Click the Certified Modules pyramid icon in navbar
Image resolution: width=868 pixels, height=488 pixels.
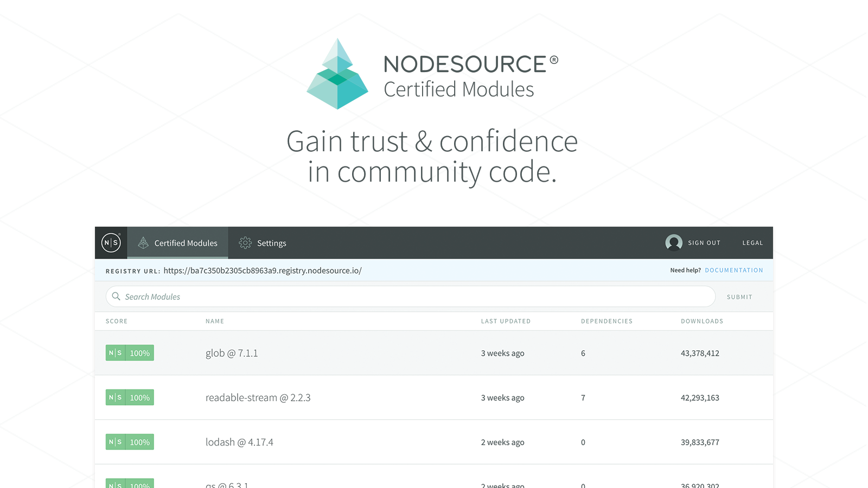143,243
